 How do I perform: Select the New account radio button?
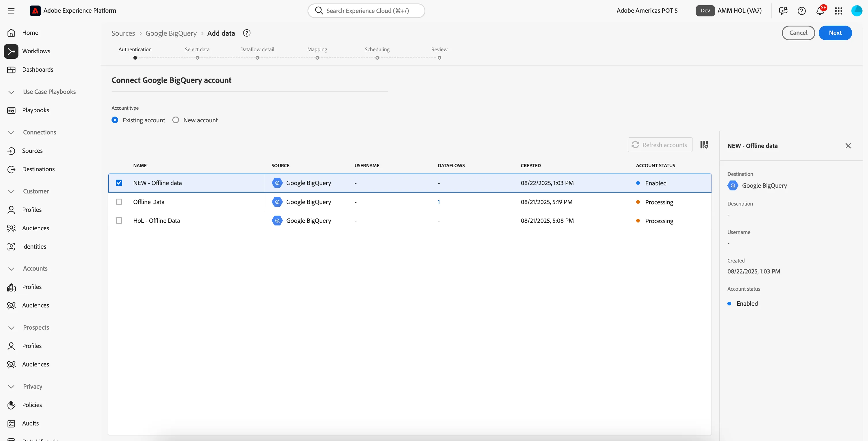[x=176, y=120]
